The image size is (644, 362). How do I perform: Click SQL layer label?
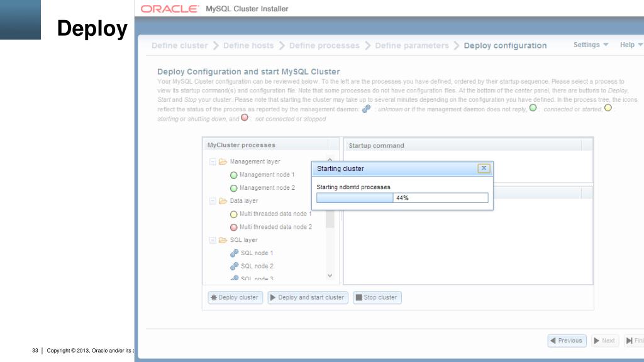tap(244, 240)
